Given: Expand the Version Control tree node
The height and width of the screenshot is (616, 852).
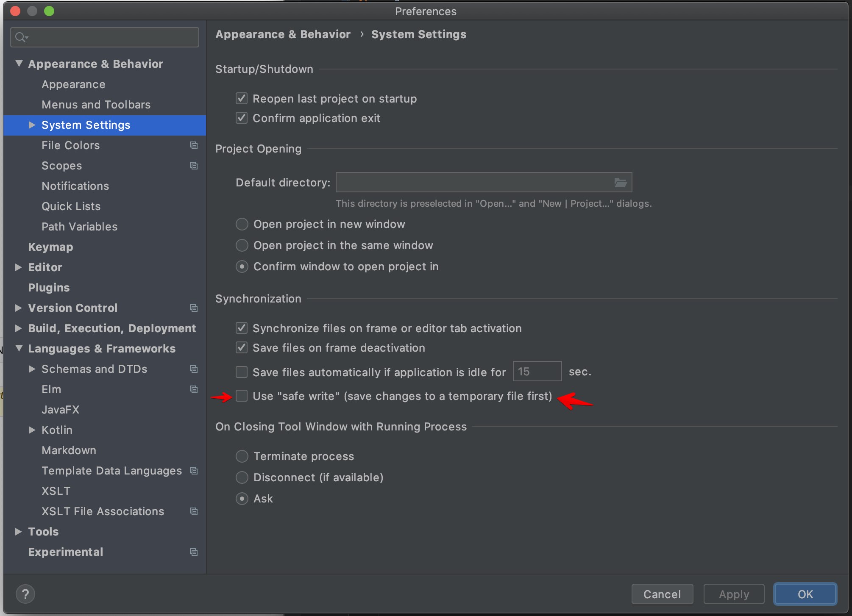Looking at the screenshot, I should (x=18, y=308).
